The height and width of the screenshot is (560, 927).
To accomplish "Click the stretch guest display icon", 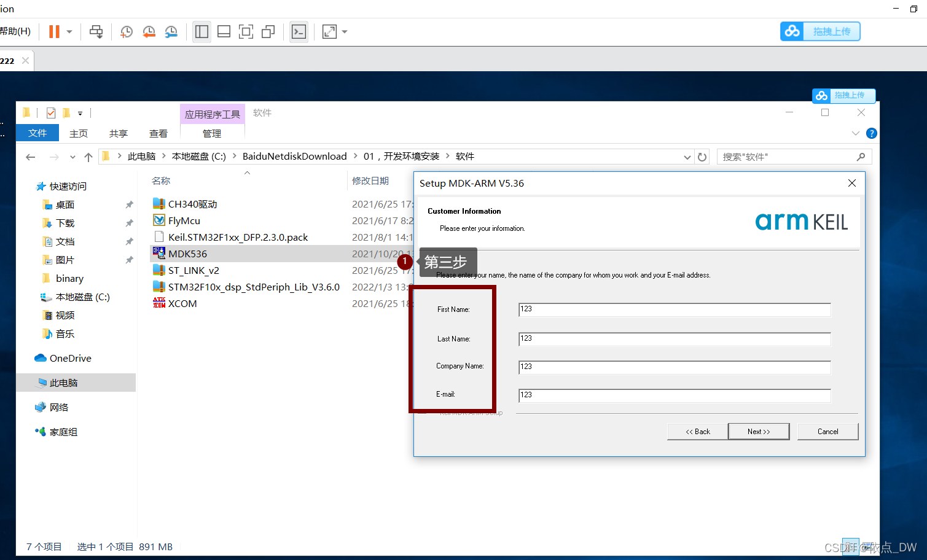I will [329, 31].
